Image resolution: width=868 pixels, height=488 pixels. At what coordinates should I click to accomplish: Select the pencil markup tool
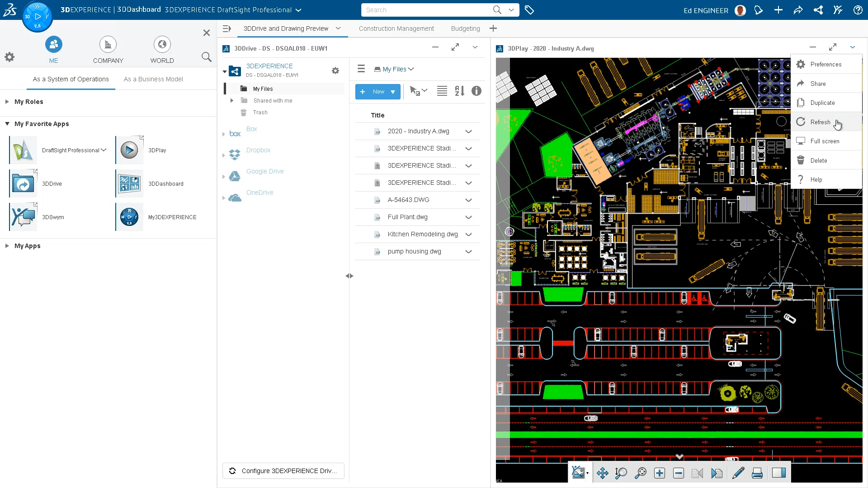[x=738, y=473]
